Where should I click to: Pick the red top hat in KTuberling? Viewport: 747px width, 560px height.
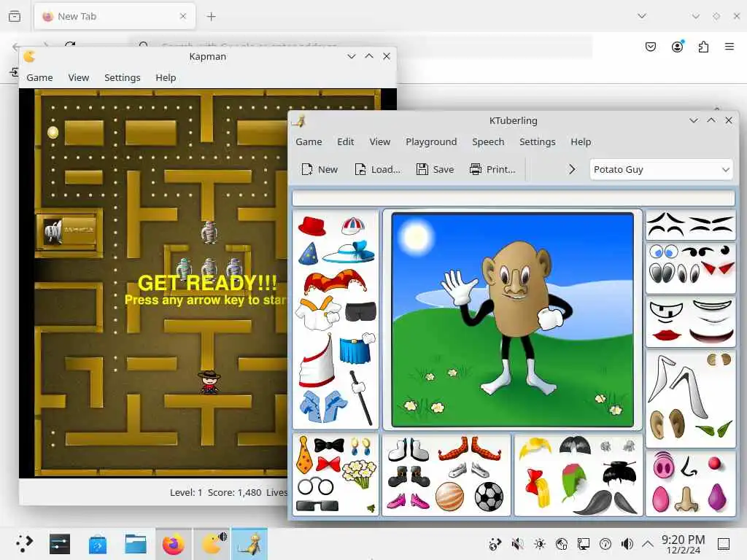coord(312,226)
